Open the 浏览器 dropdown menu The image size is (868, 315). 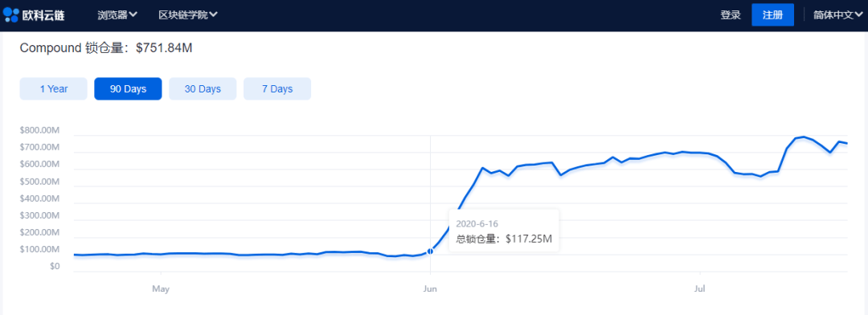(117, 15)
